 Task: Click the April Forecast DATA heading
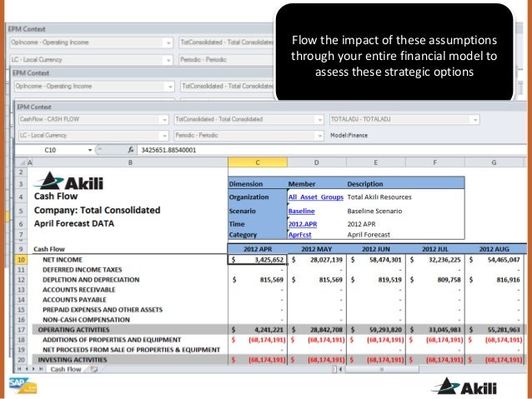pyautogui.click(x=74, y=224)
